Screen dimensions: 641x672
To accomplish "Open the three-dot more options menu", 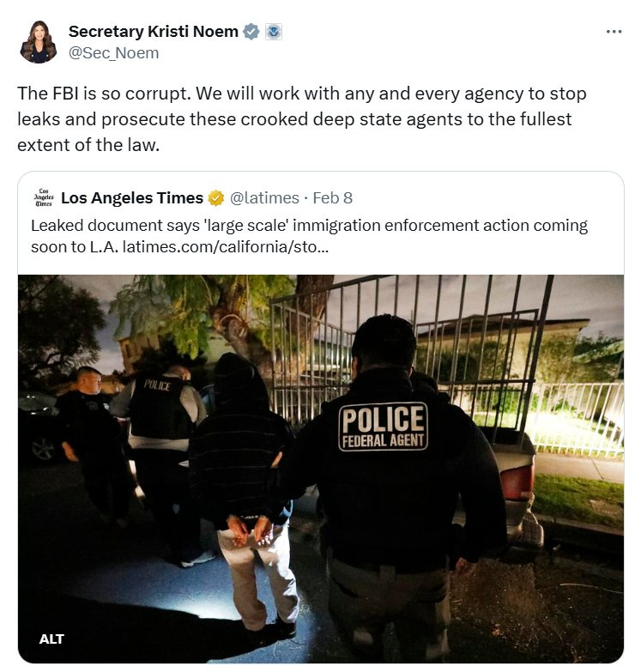I will 614,32.
